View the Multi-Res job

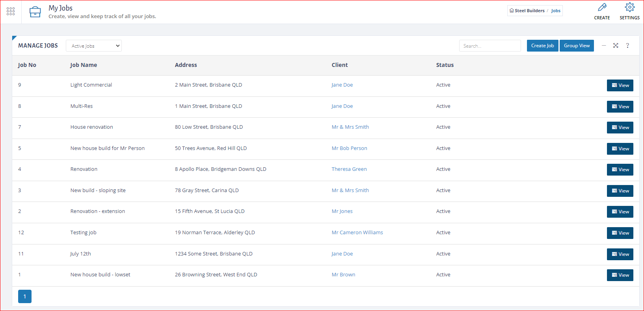click(620, 107)
